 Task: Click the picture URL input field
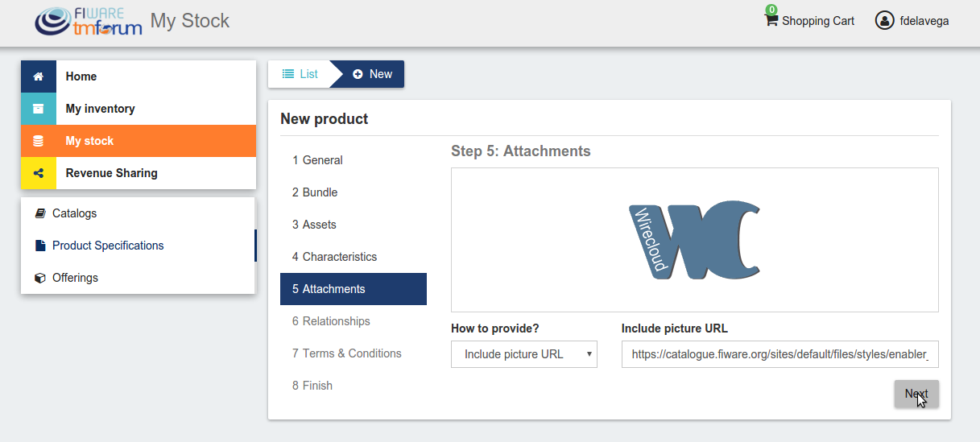(x=780, y=354)
